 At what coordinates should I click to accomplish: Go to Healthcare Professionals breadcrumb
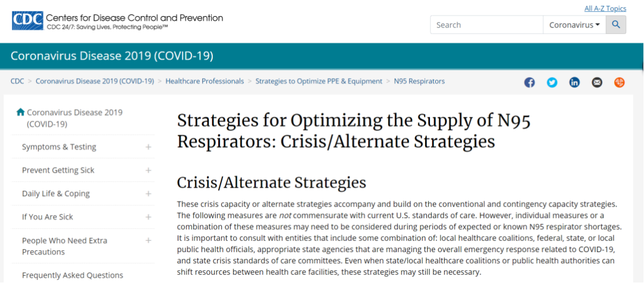tap(205, 81)
